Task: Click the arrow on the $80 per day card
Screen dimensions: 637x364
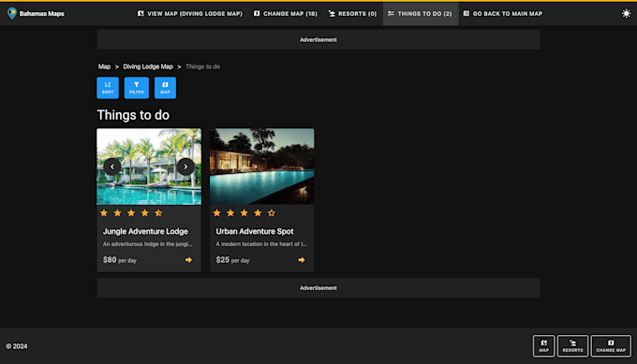Action: (x=188, y=260)
